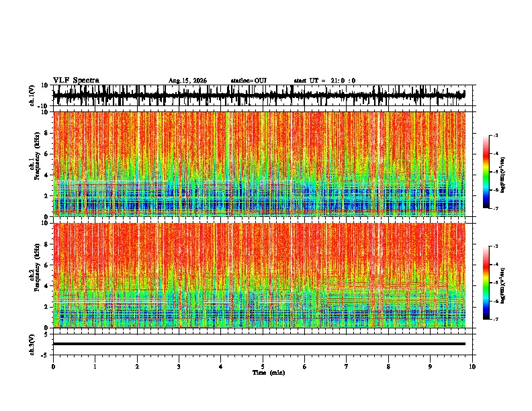Screen dimensions: 532x411
Task: Click the "ch.3(V)" axis label
Action: click(x=32, y=345)
